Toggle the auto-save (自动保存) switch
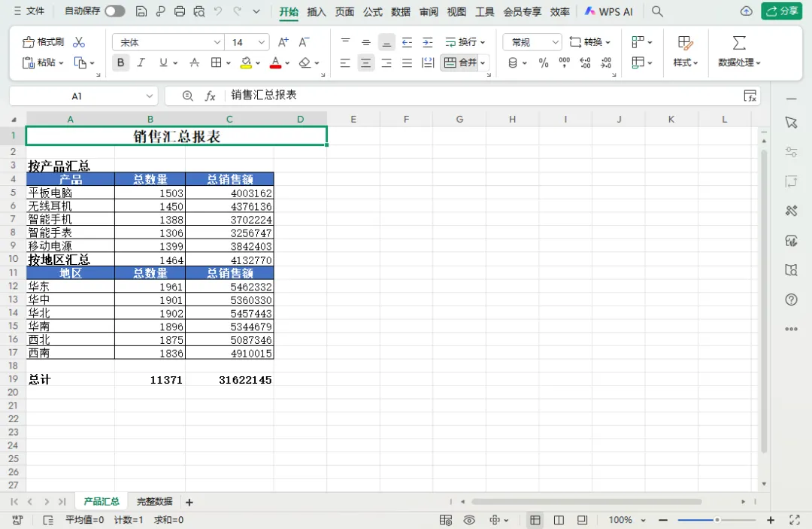The height and width of the screenshot is (529, 812). [x=114, y=11]
